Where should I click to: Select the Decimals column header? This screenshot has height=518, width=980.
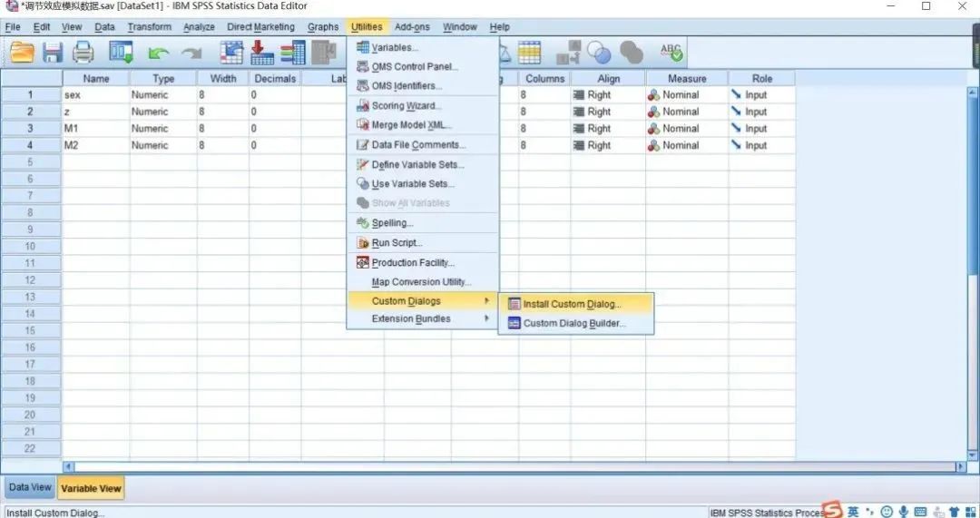(275, 79)
